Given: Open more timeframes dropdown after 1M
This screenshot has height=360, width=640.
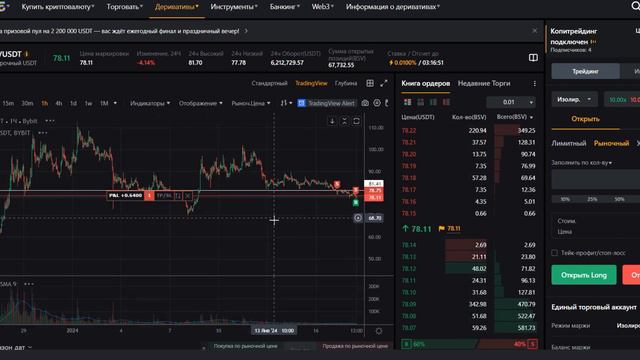Looking at the screenshot, I should [115, 103].
